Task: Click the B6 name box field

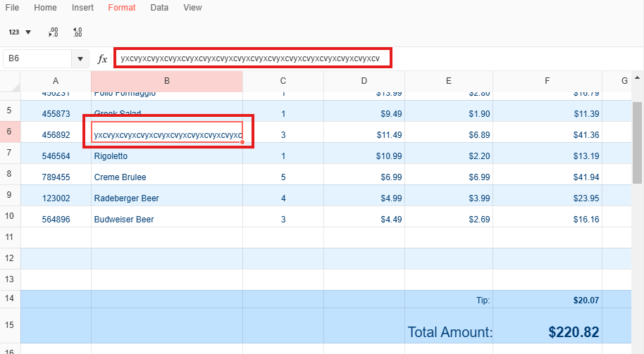Action: (38, 59)
